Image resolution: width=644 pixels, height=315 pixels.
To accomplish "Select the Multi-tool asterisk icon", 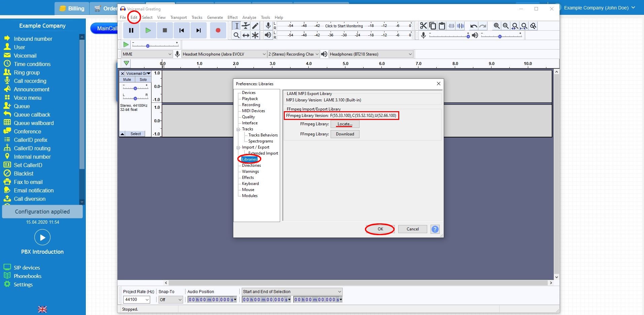I will tap(256, 35).
